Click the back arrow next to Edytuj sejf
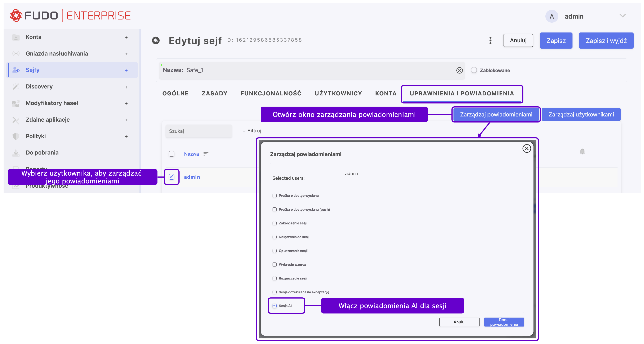Viewport: 644px width, 344px height. click(x=156, y=41)
